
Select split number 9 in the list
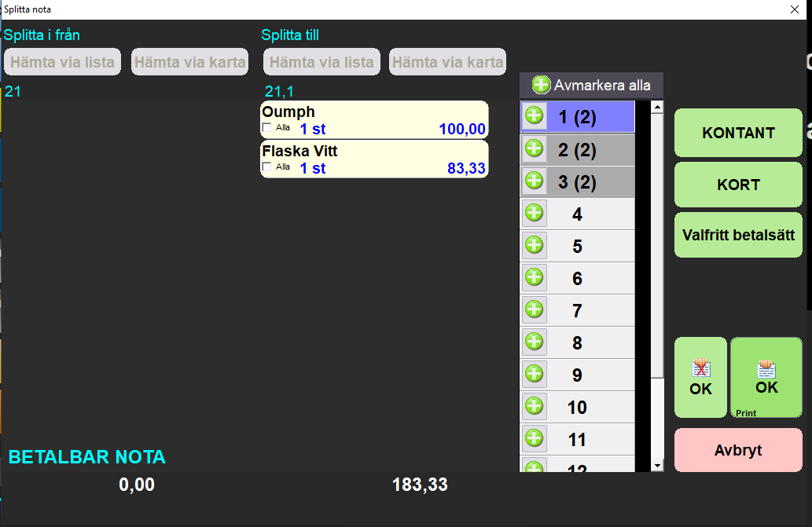tap(578, 375)
